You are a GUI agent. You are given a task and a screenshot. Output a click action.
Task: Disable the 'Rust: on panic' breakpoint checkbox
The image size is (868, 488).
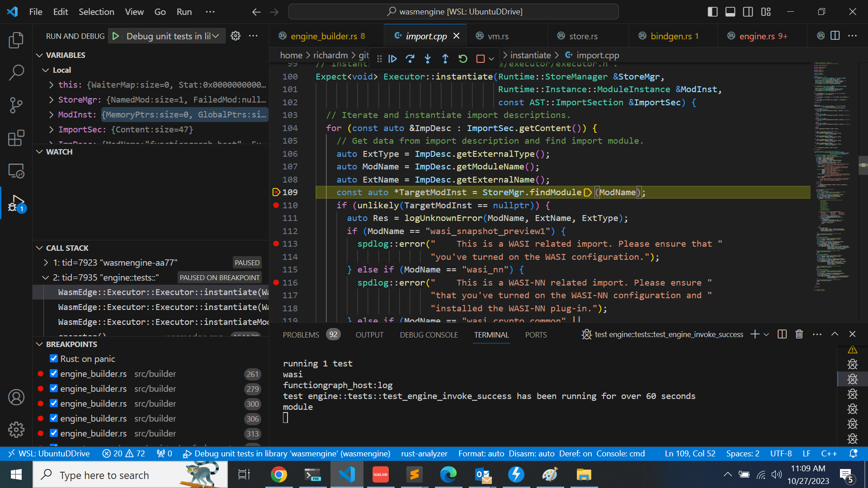pos(54,358)
